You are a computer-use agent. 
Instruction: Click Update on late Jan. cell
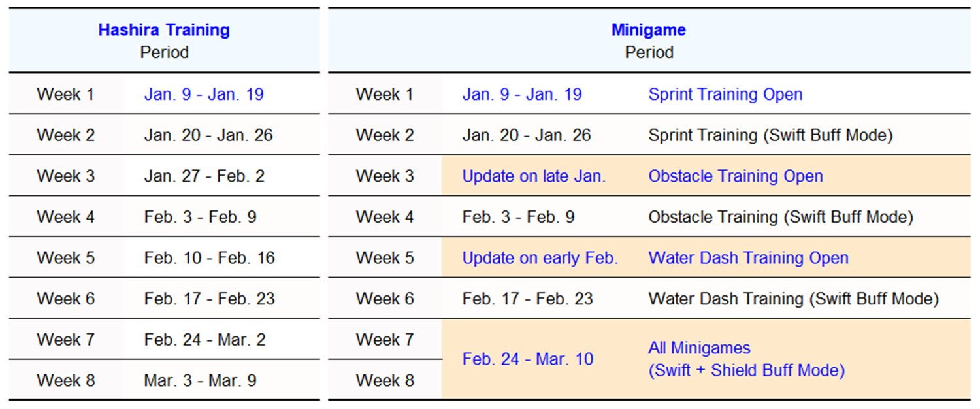[534, 176]
